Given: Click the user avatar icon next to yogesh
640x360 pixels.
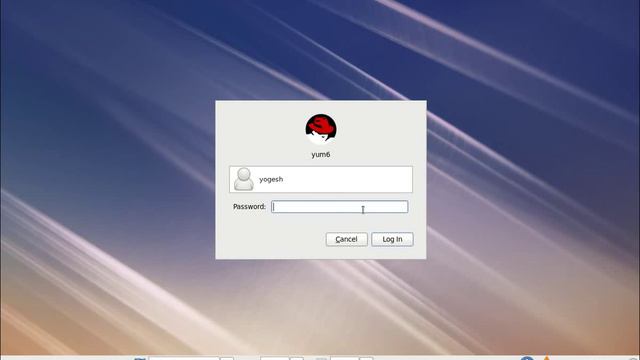Looking at the screenshot, I should (x=244, y=179).
